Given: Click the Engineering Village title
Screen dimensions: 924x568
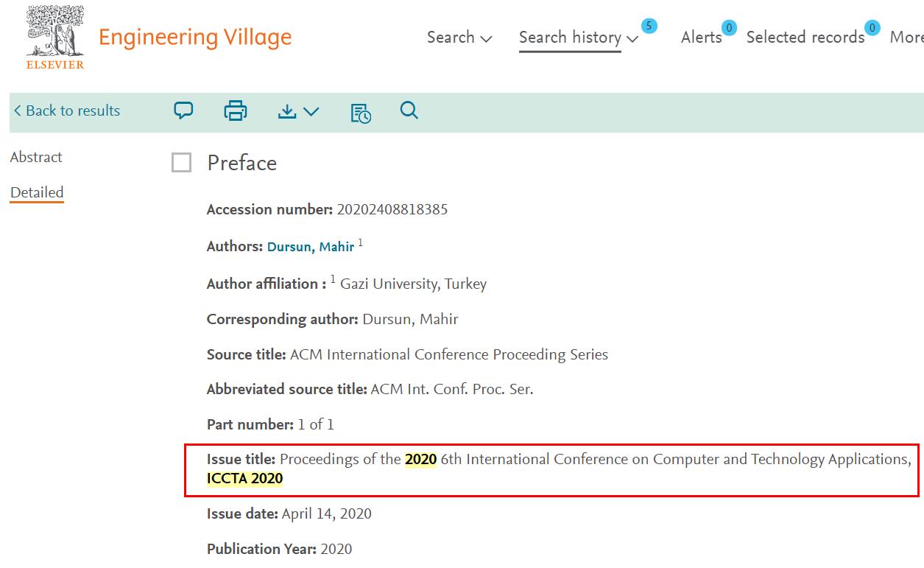Looking at the screenshot, I should tap(195, 37).
